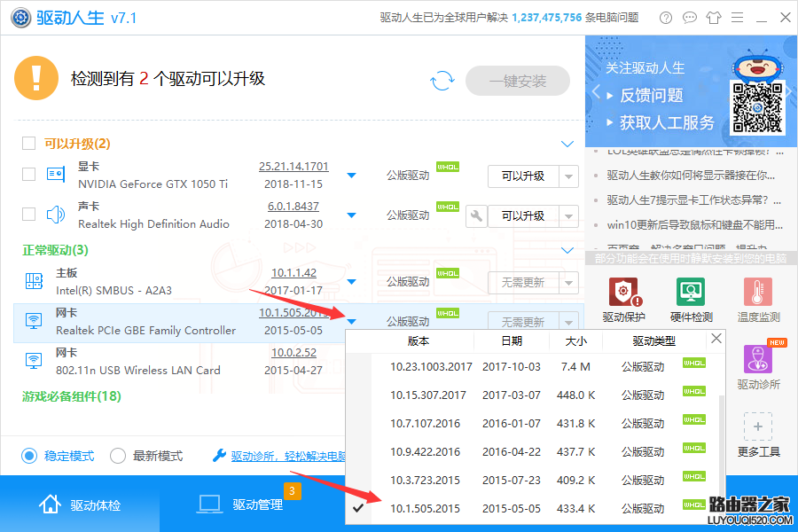Expand version dropdown for Intel SMBUS driver
Viewport: 798px width, 532px height.
point(351,282)
